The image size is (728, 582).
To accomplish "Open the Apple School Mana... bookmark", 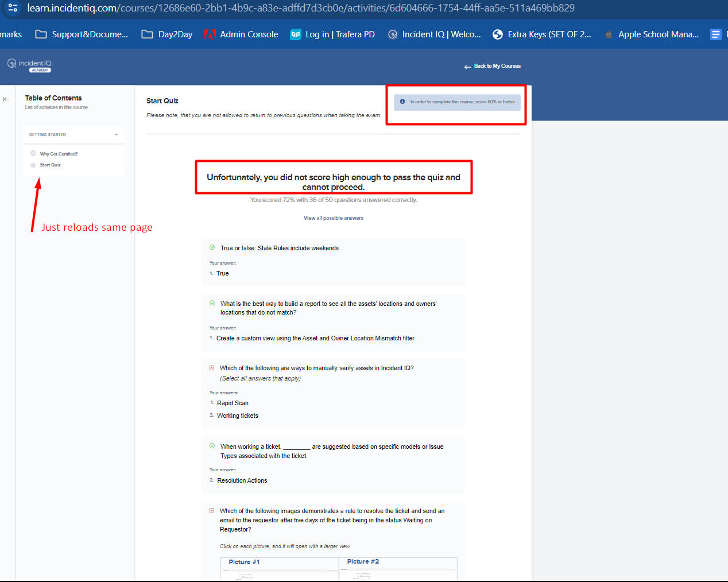I will [x=652, y=34].
